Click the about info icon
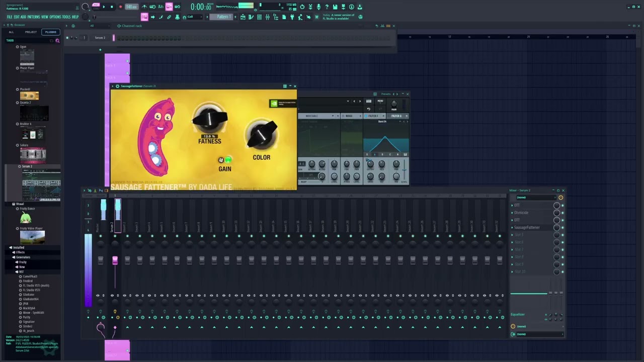 (x=352, y=7)
